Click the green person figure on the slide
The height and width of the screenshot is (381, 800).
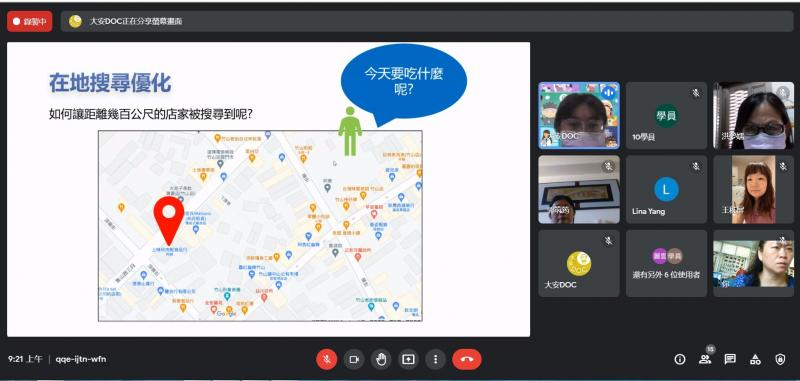(350, 131)
